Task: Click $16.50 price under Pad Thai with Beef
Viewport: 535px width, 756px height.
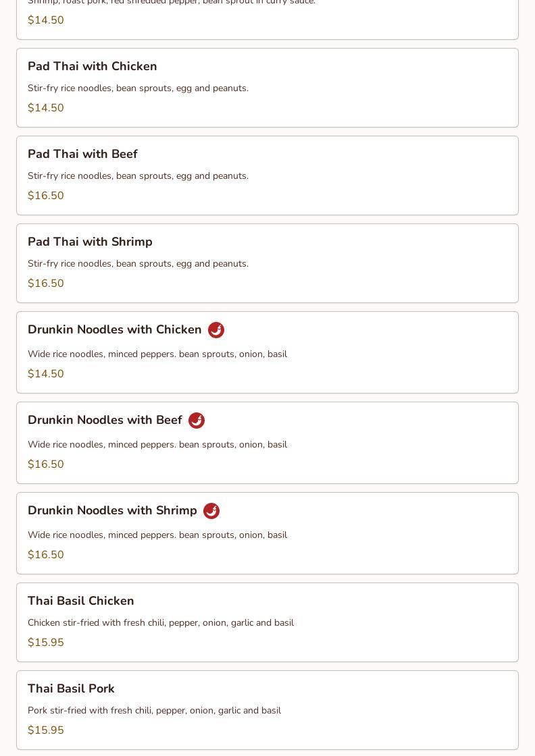Action: coord(46,195)
